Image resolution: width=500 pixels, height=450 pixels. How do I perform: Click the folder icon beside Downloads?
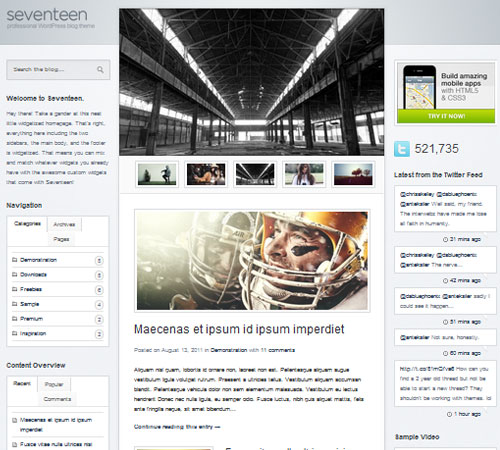click(15, 275)
